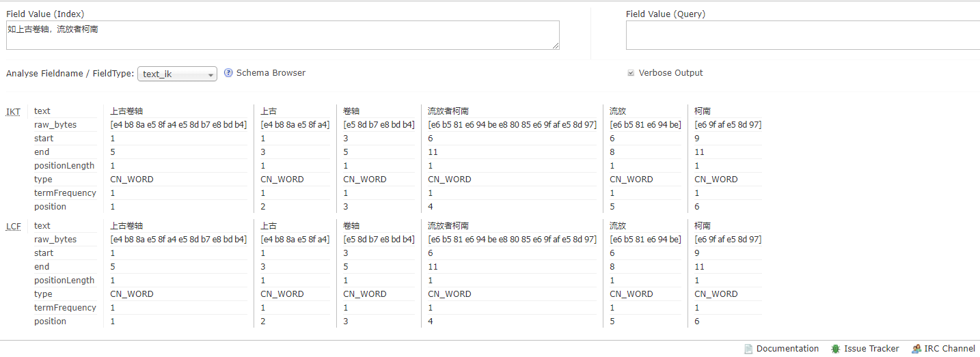Follow the Issue Tracker text link
The width and height of the screenshot is (980, 357).
click(871, 349)
